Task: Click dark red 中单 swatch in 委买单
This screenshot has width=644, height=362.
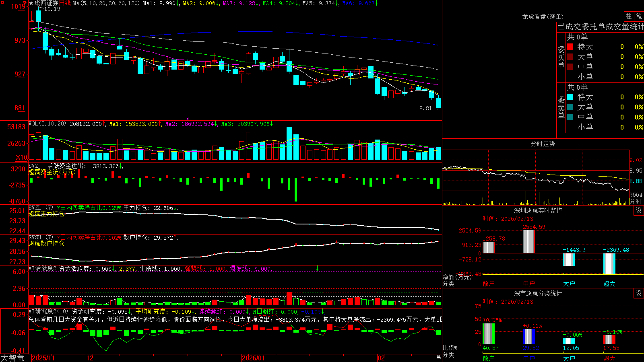Action: (x=570, y=67)
